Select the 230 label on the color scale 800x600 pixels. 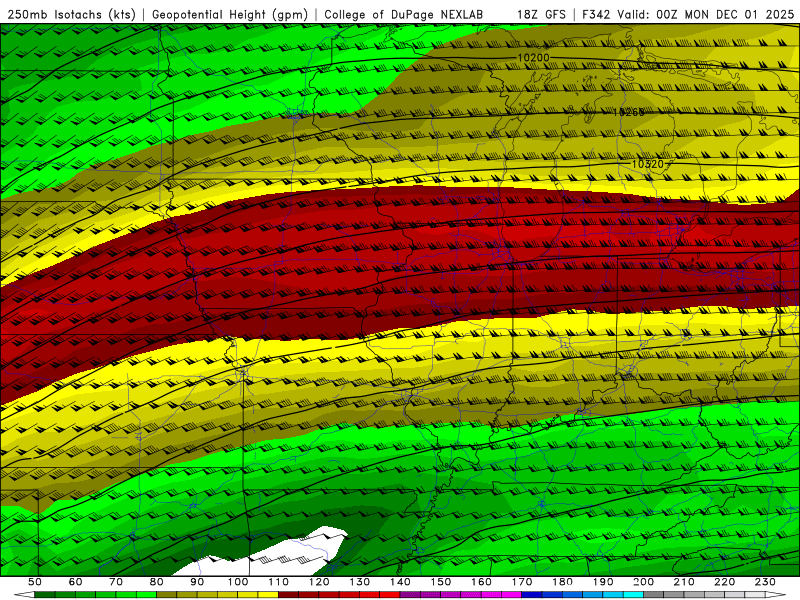pos(765,582)
